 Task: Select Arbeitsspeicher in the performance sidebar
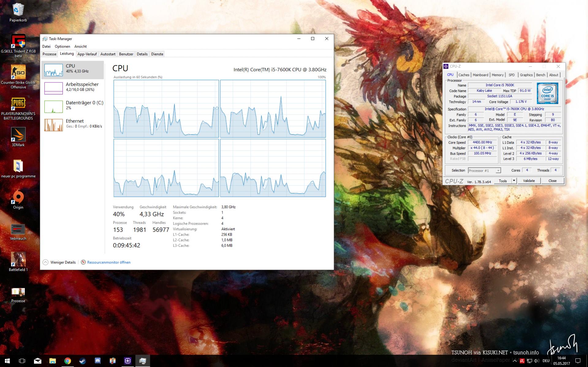pos(73,88)
